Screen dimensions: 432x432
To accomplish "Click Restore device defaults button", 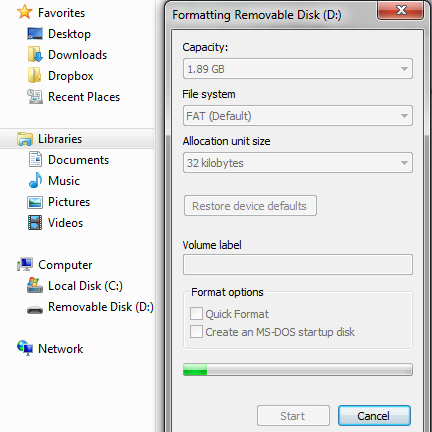I will [250, 206].
